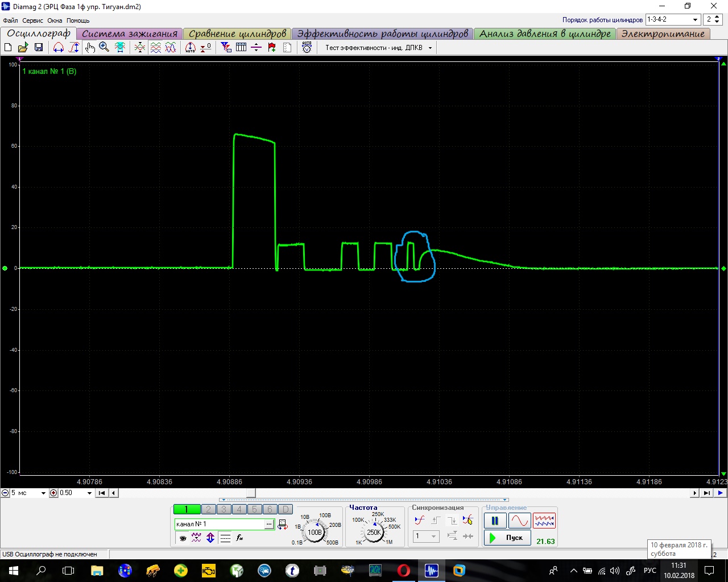The image size is (728, 582).
Task: Select the channel 5 button
Action: tap(255, 510)
